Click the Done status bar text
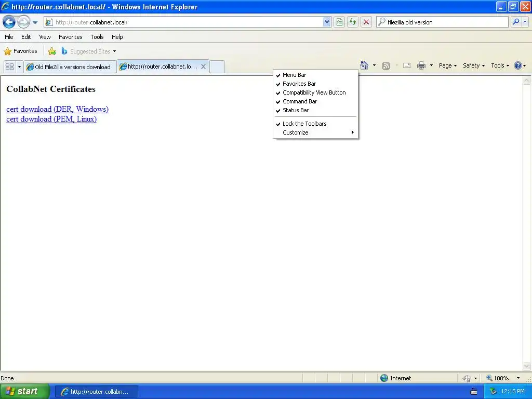Screen dimensions: 532x399 pos(7,378)
